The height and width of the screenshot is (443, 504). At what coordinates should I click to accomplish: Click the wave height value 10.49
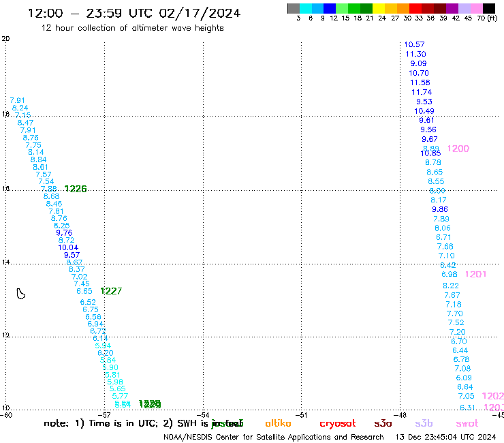tap(424, 111)
